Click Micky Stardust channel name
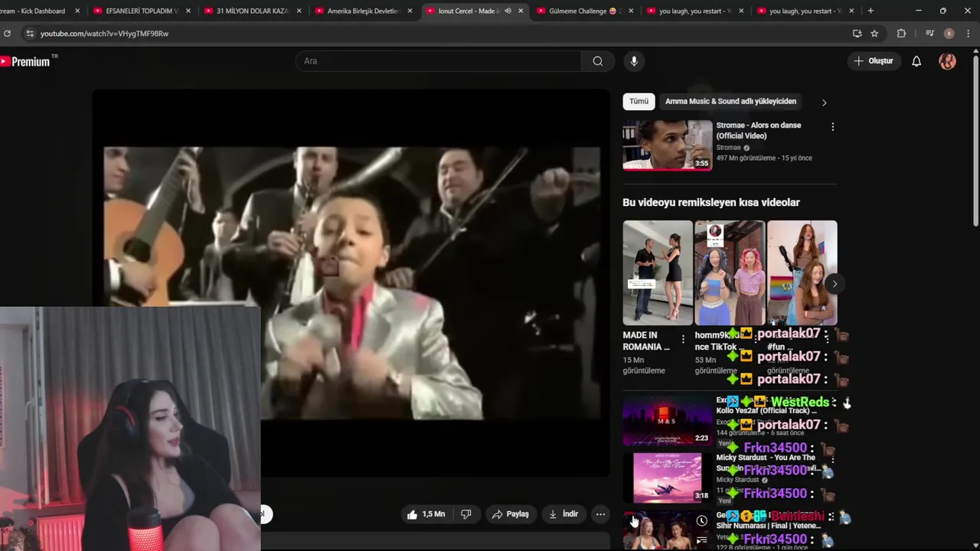The width and height of the screenshot is (980, 551). pos(737,480)
